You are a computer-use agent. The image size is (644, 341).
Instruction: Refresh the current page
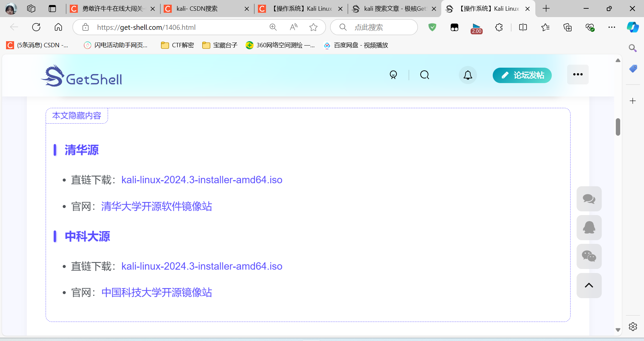point(36,27)
